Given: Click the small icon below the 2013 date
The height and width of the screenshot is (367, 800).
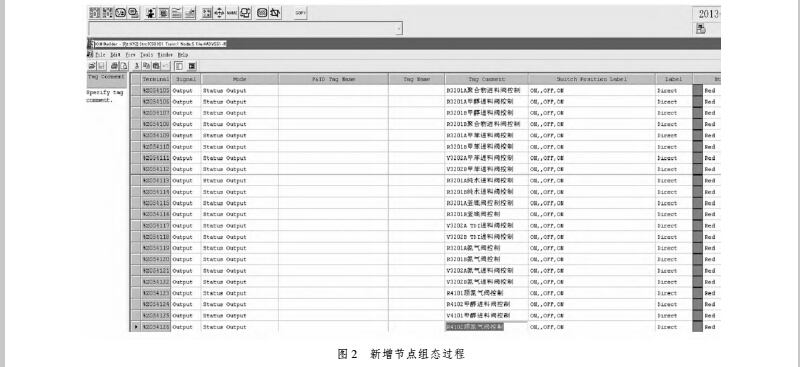Looking at the screenshot, I should 701,29.
